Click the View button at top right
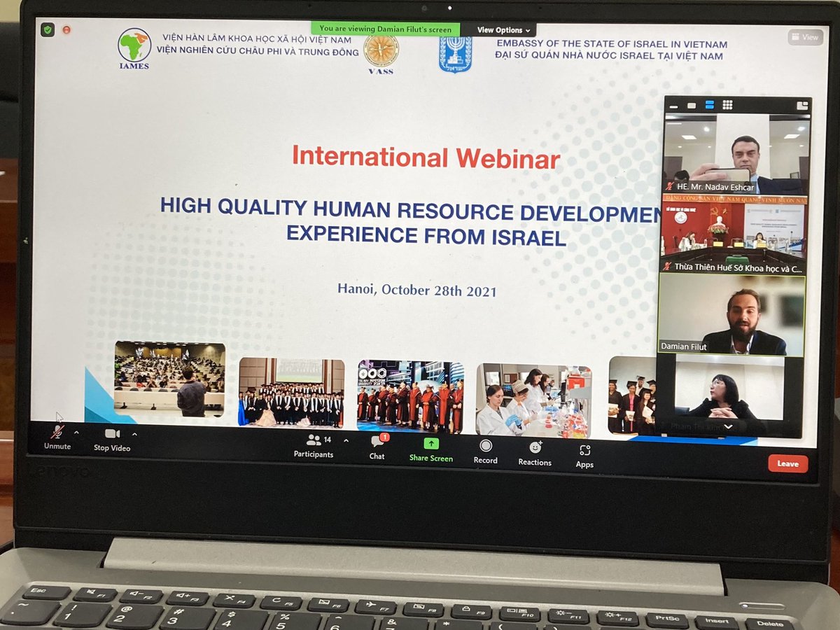Viewport: 840px width, 630px height. tap(805, 38)
